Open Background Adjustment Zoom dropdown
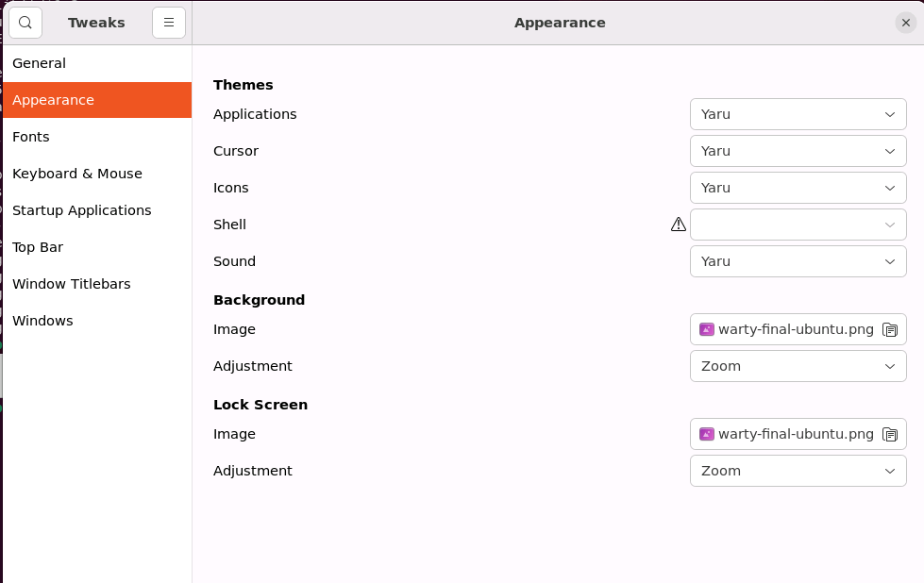This screenshot has height=583, width=924. click(798, 366)
